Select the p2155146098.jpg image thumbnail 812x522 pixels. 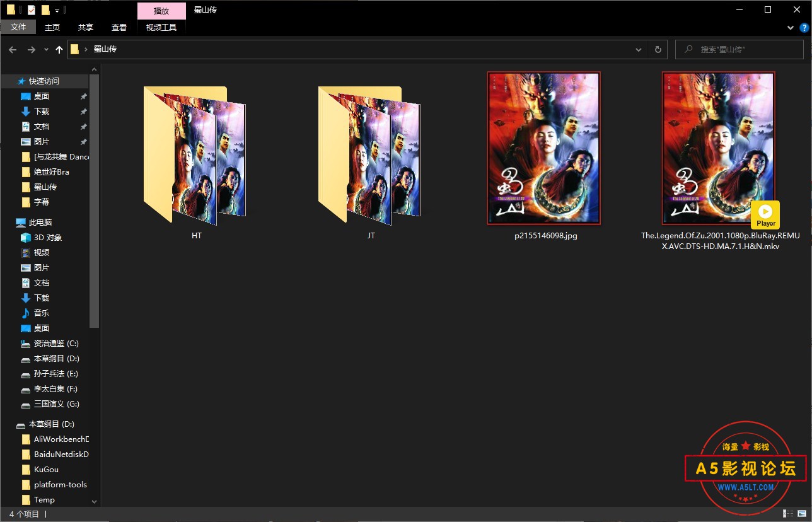[x=544, y=148]
